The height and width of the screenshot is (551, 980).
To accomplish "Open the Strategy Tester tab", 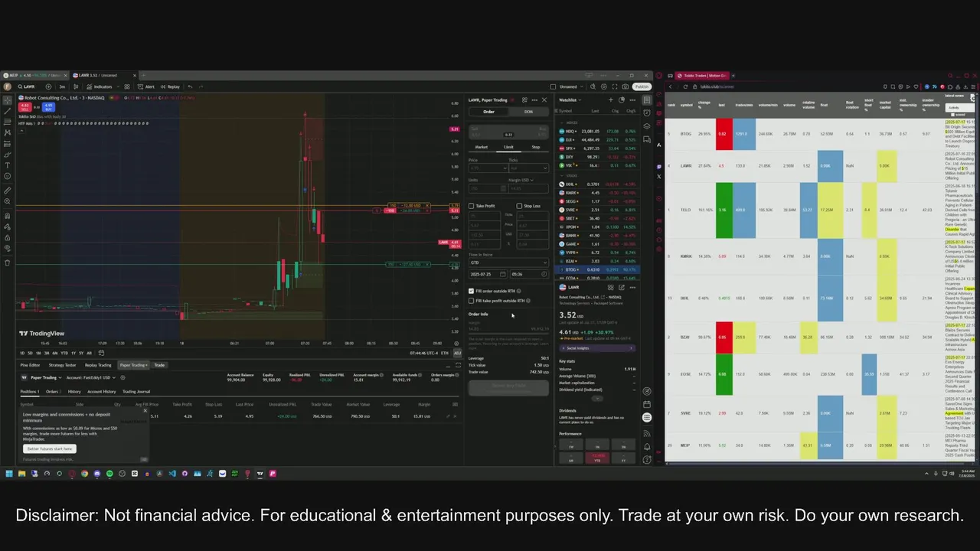I will tap(62, 365).
